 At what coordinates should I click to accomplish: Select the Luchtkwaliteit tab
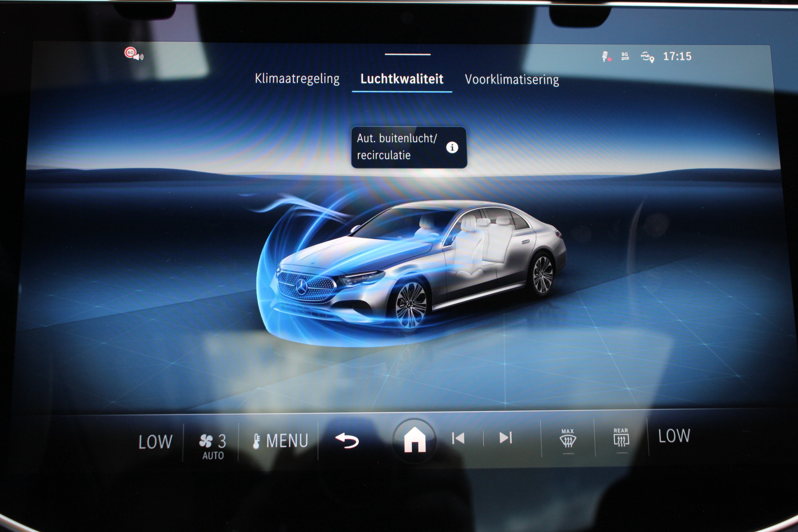(401, 79)
